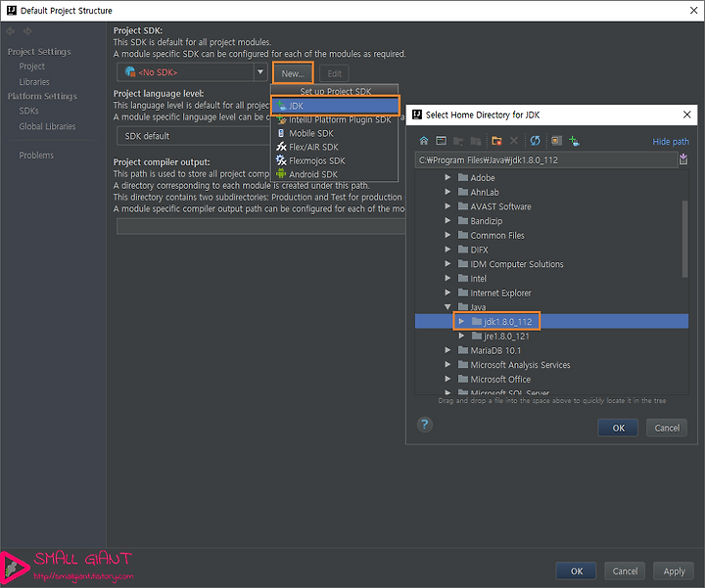Select Global Libraries in the sidebar
The image size is (705, 588).
tap(47, 126)
